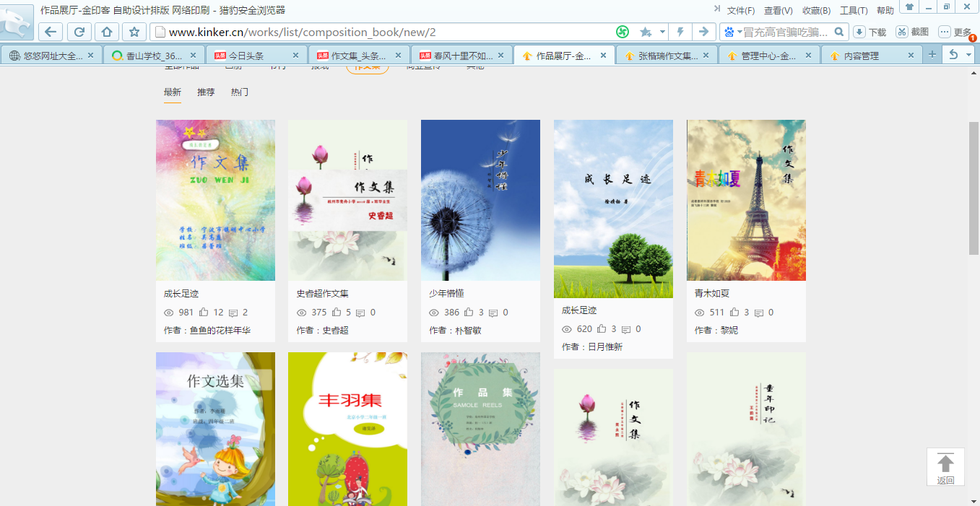Click the add-bookmark star in address bar
The image size is (980, 506).
[645, 32]
